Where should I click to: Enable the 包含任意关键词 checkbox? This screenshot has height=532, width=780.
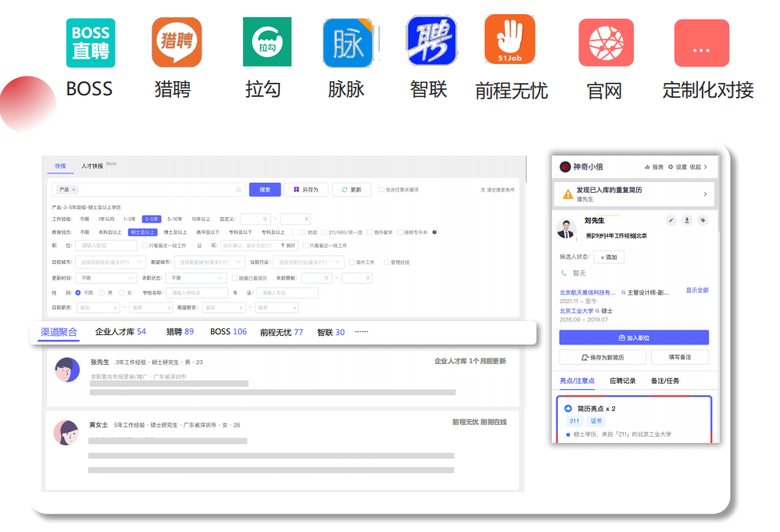[381, 189]
